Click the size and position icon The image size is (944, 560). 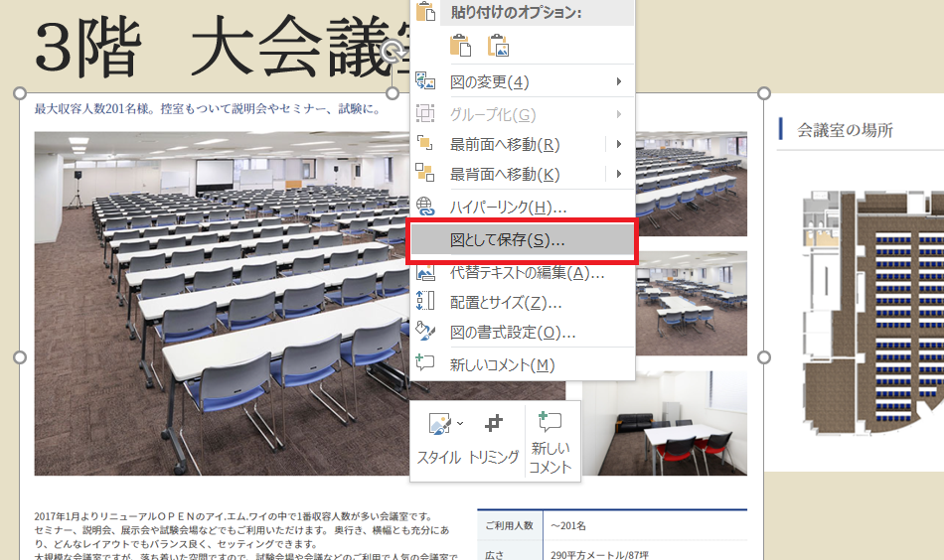click(425, 301)
